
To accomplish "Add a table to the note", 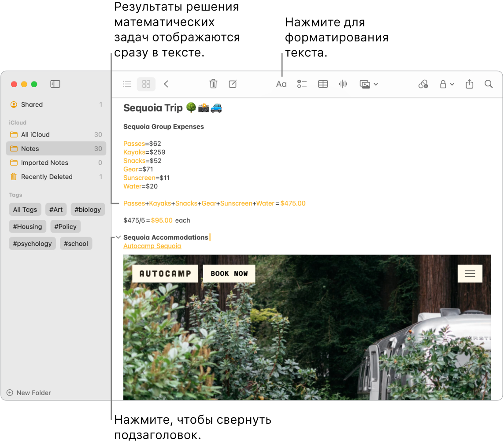I will [x=322, y=84].
